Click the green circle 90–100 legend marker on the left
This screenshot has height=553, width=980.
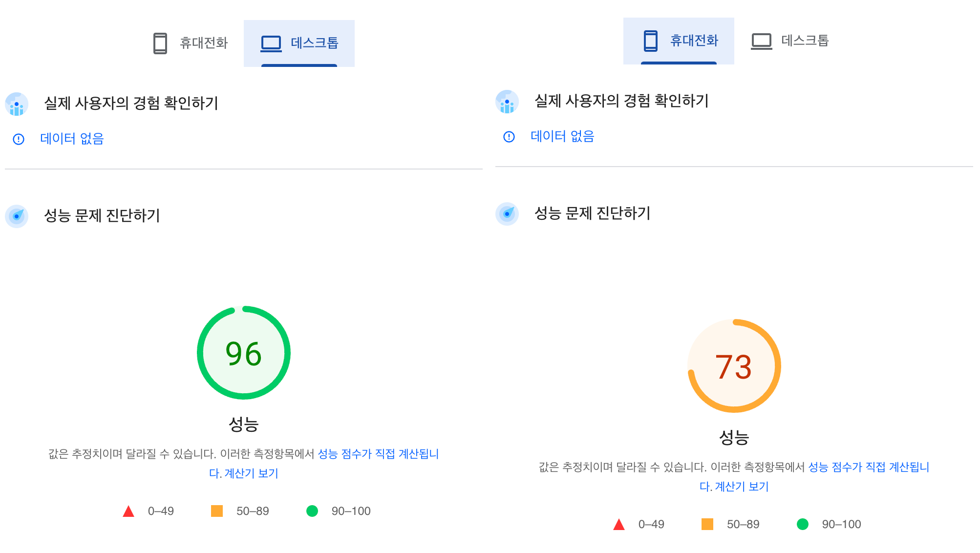[x=313, y=511]
